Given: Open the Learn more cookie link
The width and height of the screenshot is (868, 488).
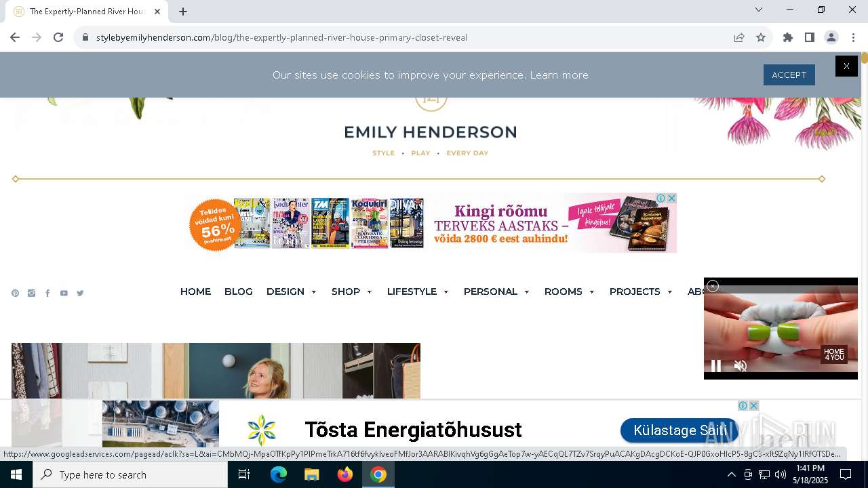Looking at the screenshot, I should 559,75.
